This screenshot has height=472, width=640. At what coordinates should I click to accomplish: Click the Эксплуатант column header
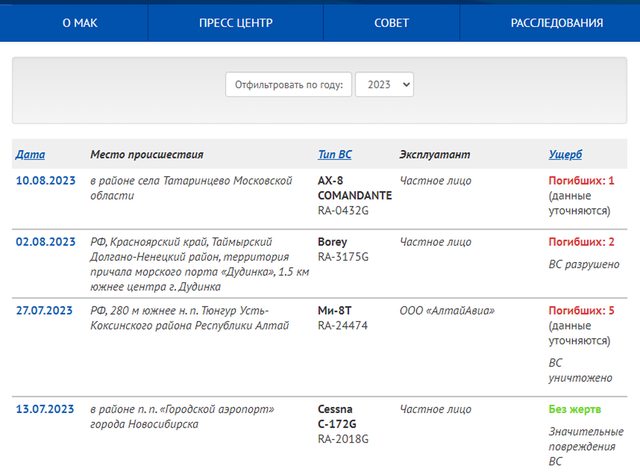pos(435,154)
